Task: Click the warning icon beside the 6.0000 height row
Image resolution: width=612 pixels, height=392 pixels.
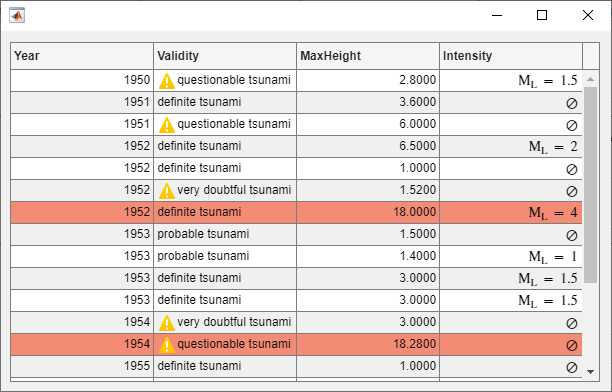Action: coord(167,125)
